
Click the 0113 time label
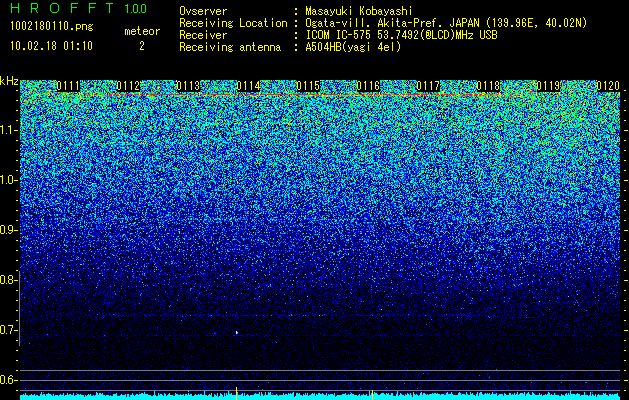point(188,86)
